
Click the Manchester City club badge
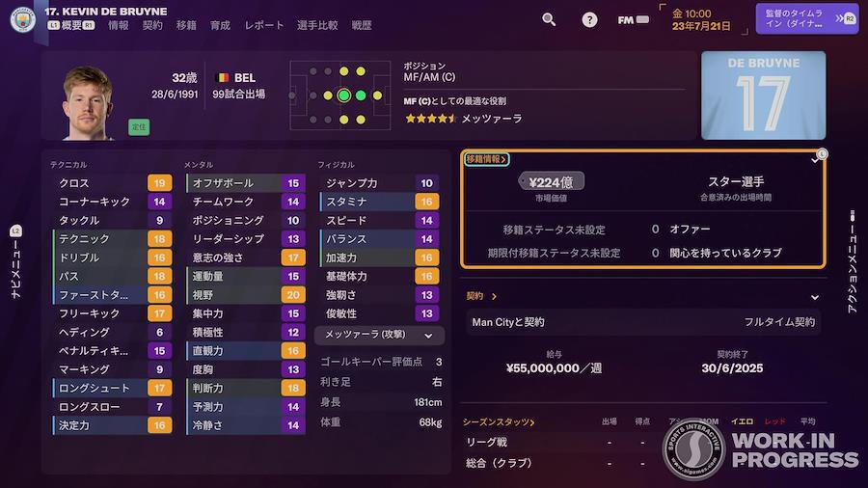21,18
